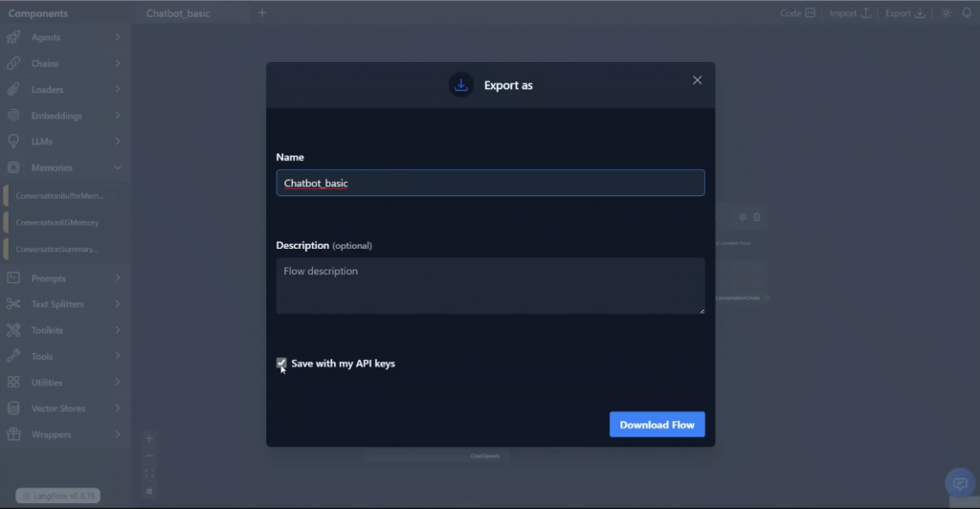Click the Memories chip icon

click(13, 167)
